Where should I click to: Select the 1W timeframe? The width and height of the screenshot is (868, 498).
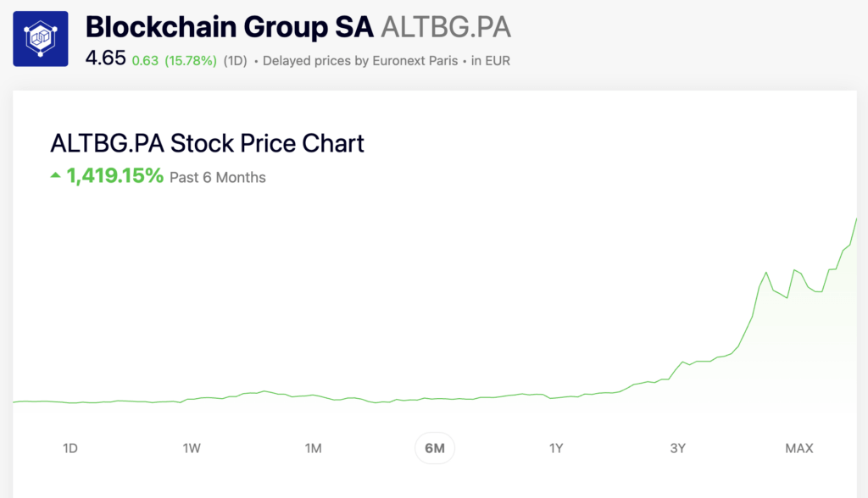coord(192,448)
